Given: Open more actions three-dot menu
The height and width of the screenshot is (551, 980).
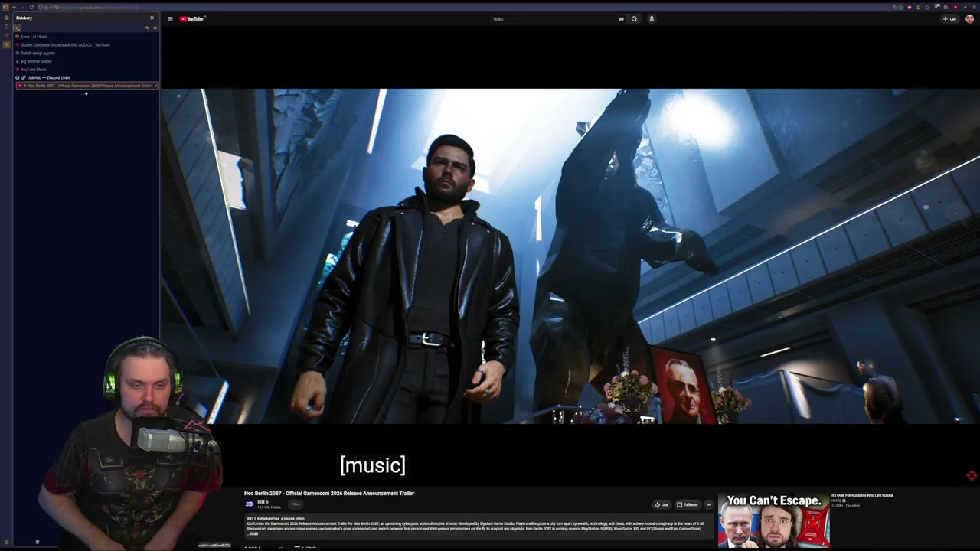Looking at the screenshot, I should point(709,505).
